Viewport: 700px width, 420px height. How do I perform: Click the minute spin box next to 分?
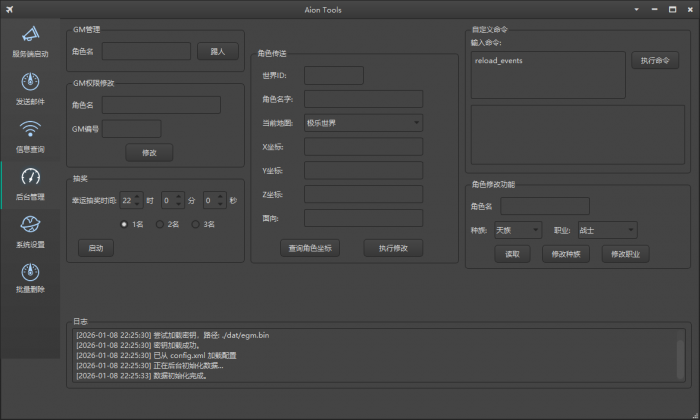coord(173,200)
